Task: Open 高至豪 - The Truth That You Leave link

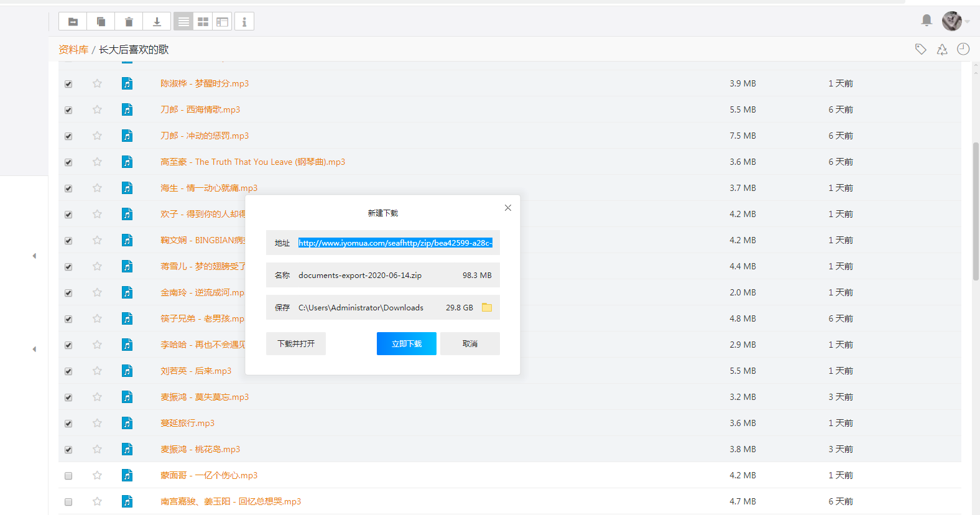Action: tap(252, 162)
